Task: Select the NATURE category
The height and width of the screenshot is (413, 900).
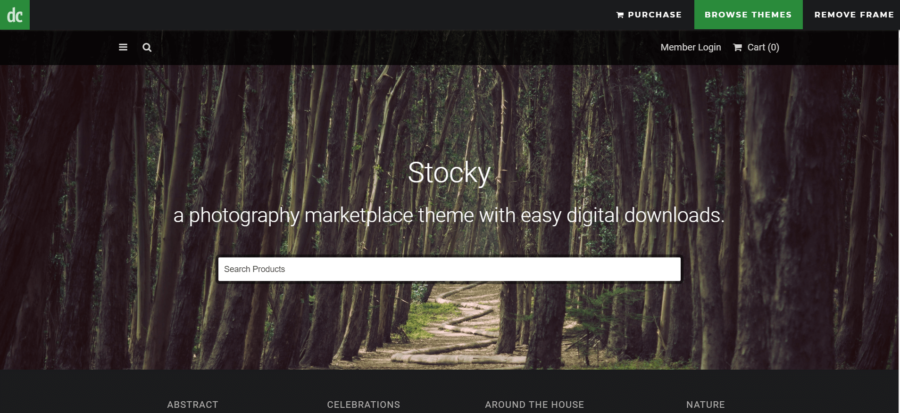Action: [705, 404]
